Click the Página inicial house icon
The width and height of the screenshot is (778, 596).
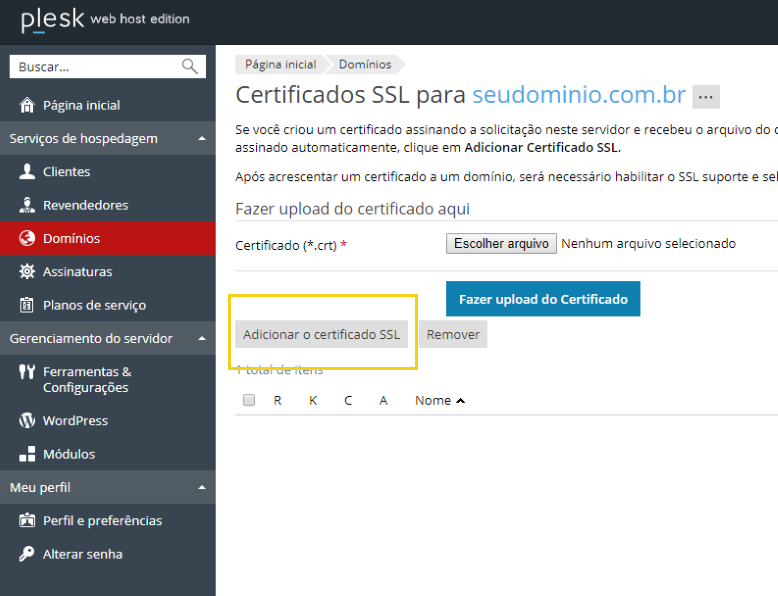coord(27,105)
